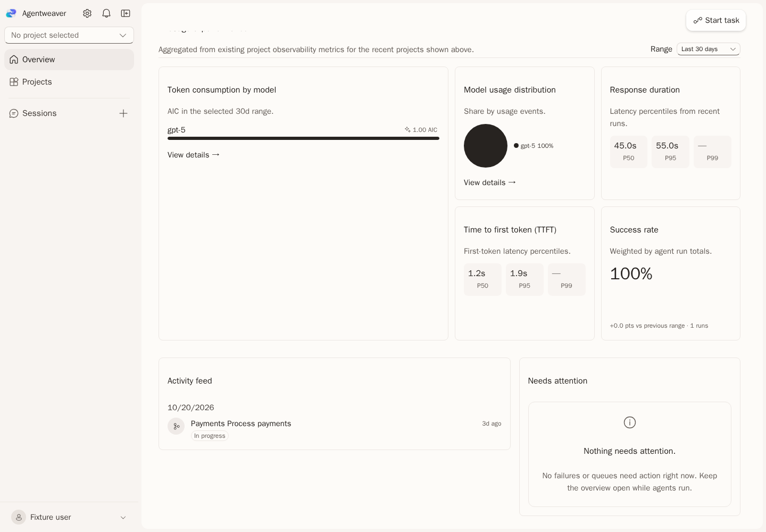Click the 3d ago timestamp
The height and width of the screenshot is (532, 766).
(x=492, y=423)
